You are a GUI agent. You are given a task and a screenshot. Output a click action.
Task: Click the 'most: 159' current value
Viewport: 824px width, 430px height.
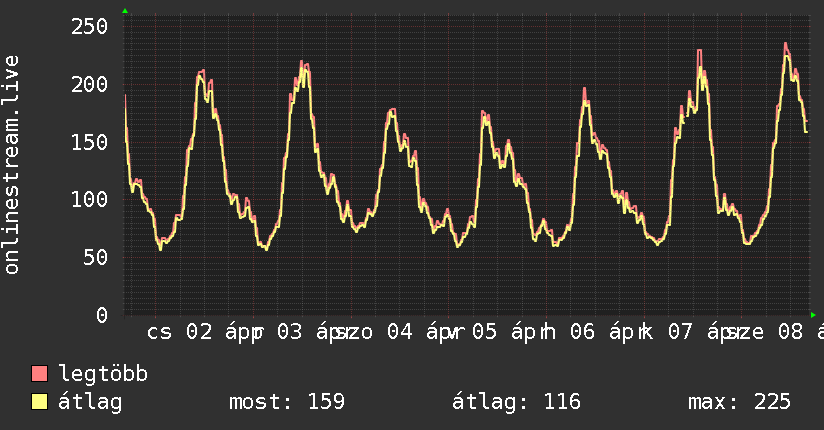click(287, 402)
